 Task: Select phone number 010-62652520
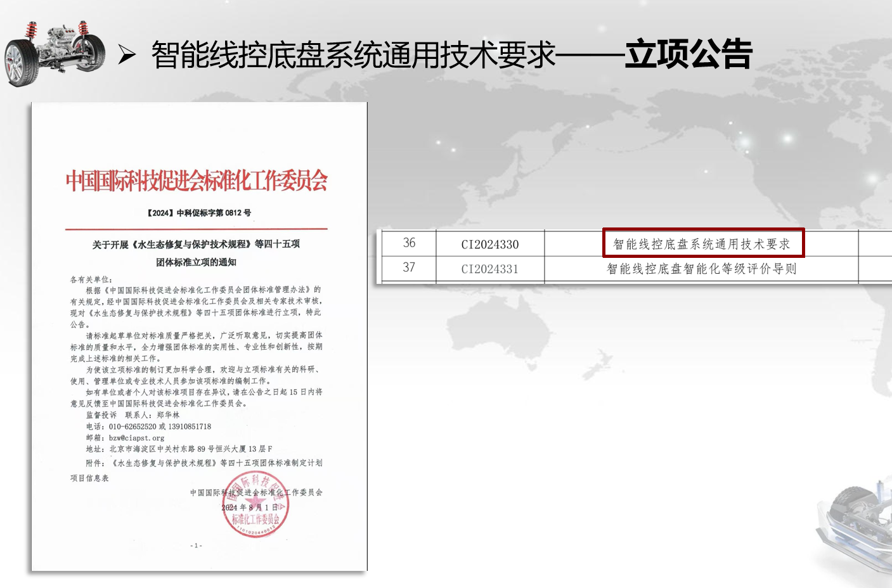133,426
